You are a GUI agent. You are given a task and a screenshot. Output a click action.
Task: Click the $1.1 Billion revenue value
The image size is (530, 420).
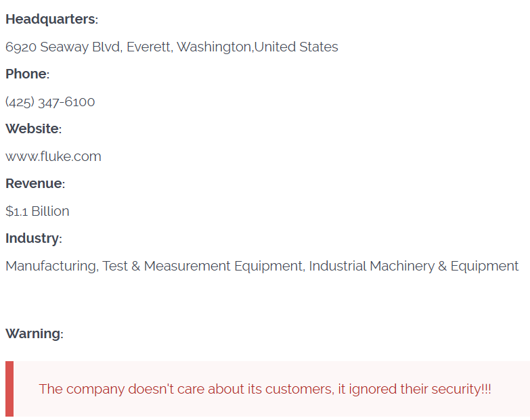[x=37, y=211]
